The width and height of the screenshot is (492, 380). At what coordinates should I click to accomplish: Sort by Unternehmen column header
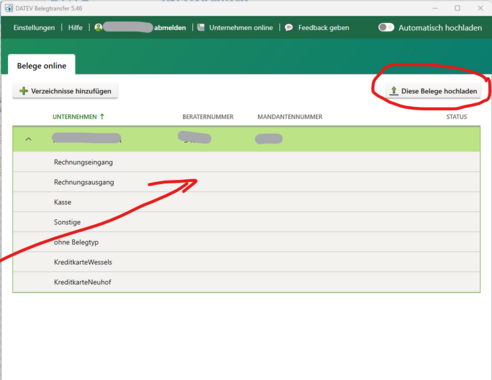coord(75,117)
